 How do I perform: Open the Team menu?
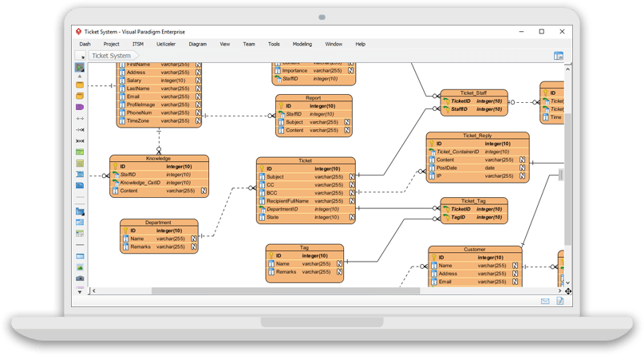click(x=249, y=44)
